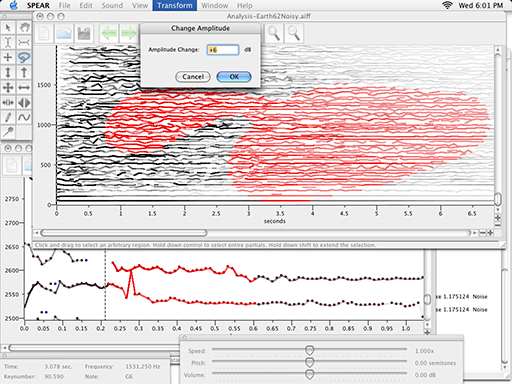Click horizontal zoom-in plus in analysis window
This screenshot has width=512, height=384.
[x=490, y=233]
